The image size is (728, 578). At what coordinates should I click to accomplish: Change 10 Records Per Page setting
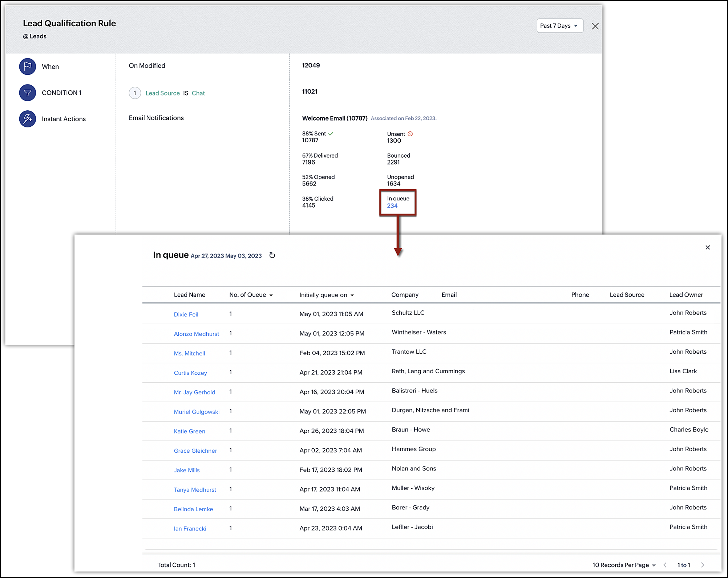pyautogui.click(x=624, y=565)
